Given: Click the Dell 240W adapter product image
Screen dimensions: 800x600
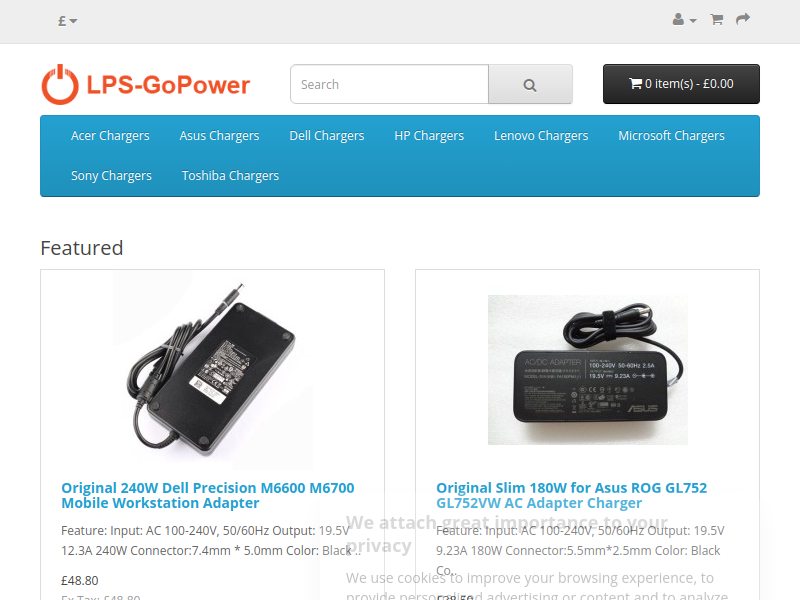Looking at the screenshot, I should point(212,370).
